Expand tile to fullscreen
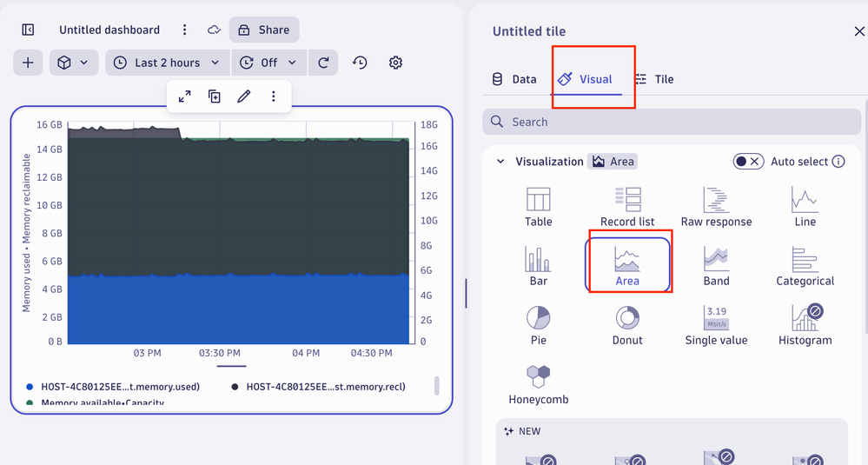 point(185,96)
